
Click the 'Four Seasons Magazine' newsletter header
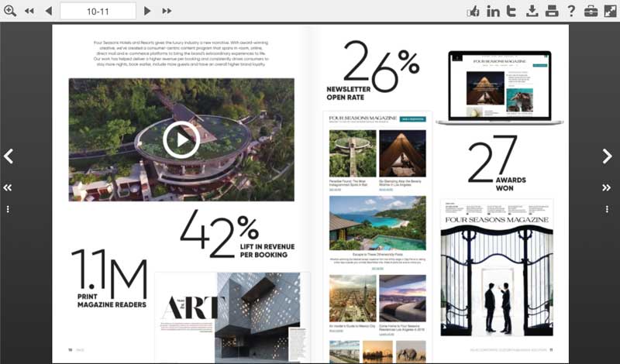click(x=363, y=118)
